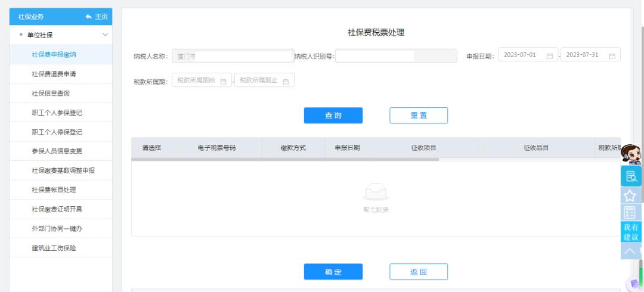Click calendar icon in 2023-07-01 field
Screen dimensions: 644x292
point(550,56)
